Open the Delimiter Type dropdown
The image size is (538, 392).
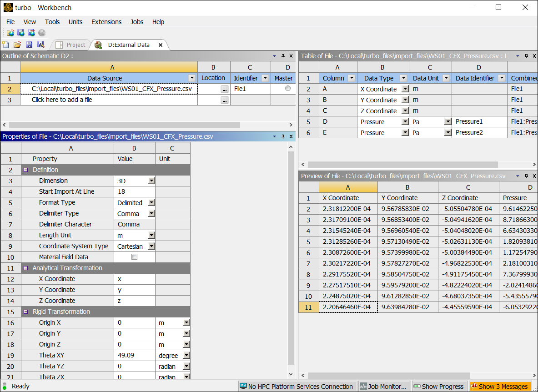(x=151, y=214)
